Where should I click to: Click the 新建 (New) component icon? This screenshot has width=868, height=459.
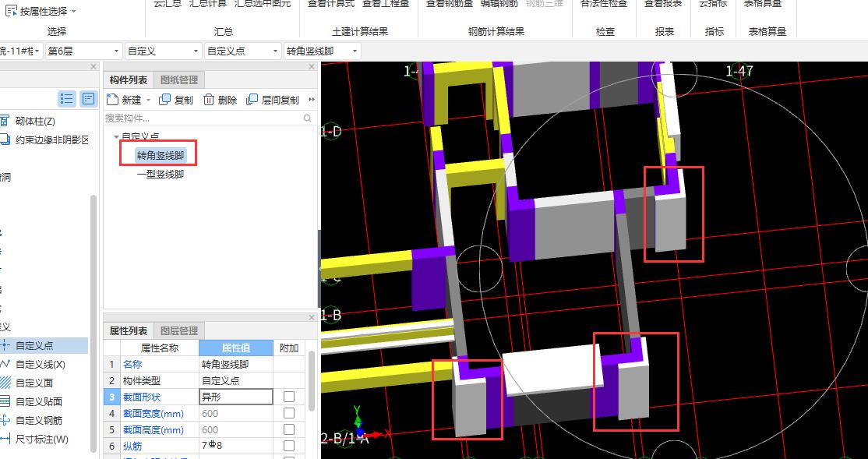pos(112,100)
